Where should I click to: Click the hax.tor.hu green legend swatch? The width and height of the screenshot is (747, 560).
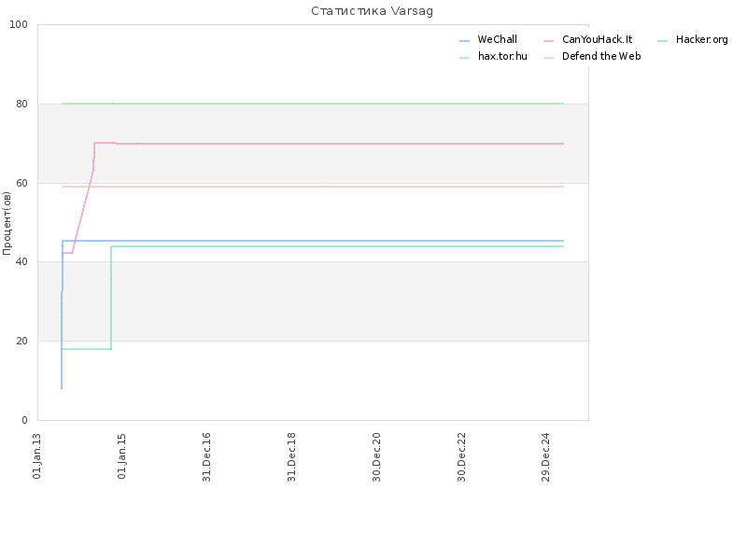(464, 58)
